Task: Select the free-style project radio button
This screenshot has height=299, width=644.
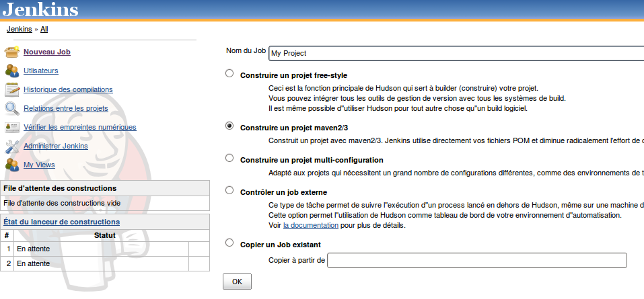Action: point(230,73)
